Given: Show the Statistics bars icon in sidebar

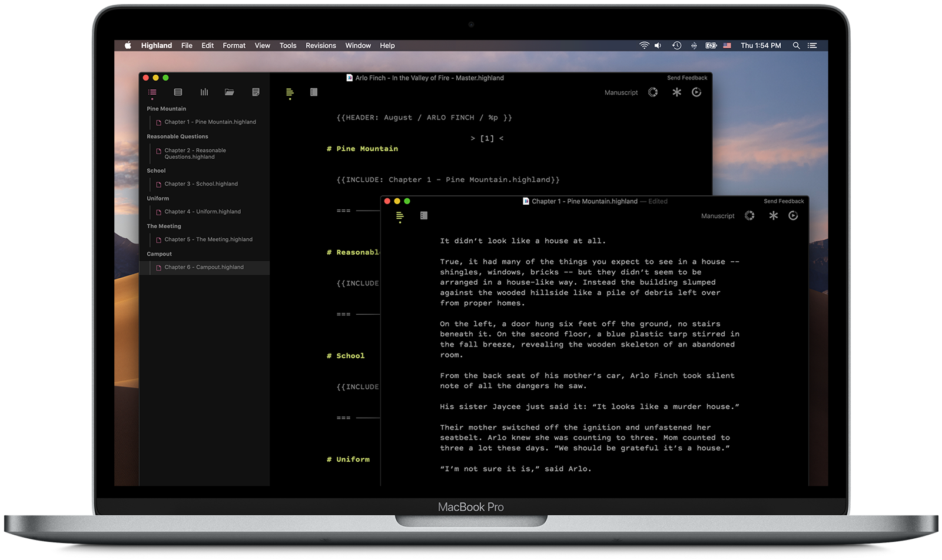Looking at the screenshot, I should coord(204,92).
